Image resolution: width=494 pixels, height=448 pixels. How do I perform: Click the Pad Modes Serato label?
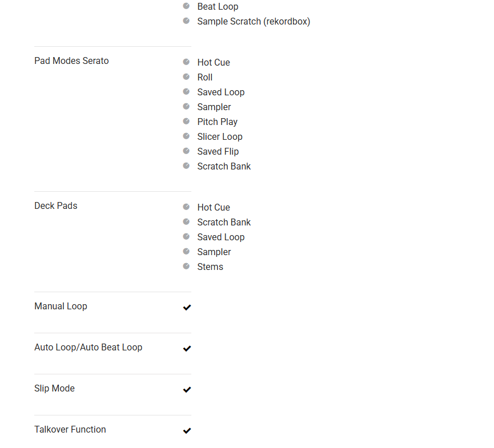click(x=71, y=61)
